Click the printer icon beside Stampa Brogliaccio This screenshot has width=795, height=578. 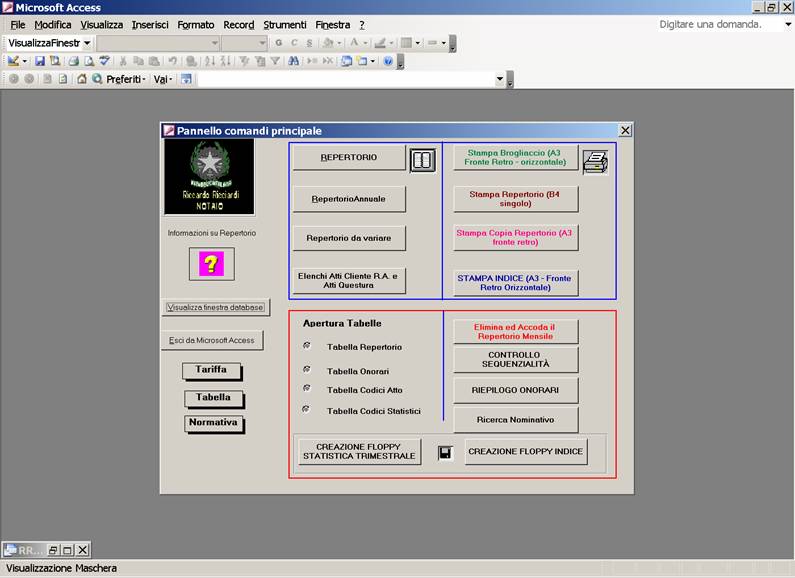[x=595, y=162]
